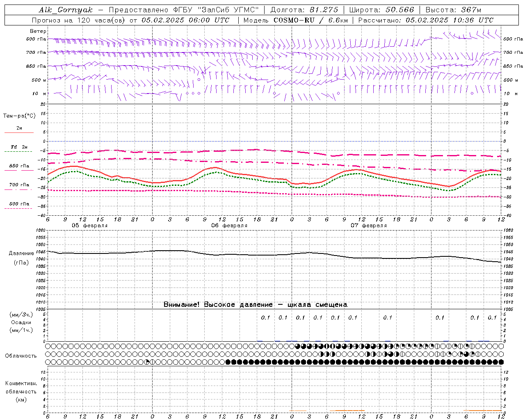Click the warning Внимание! Высокое давление — шкала смещена
Screen dimensions: 525x420
click(x=256, y=305)
